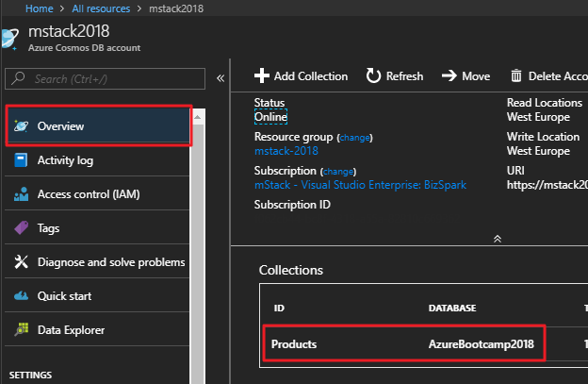Click the Activity log icon
The image size is (588, 384).
21,160
